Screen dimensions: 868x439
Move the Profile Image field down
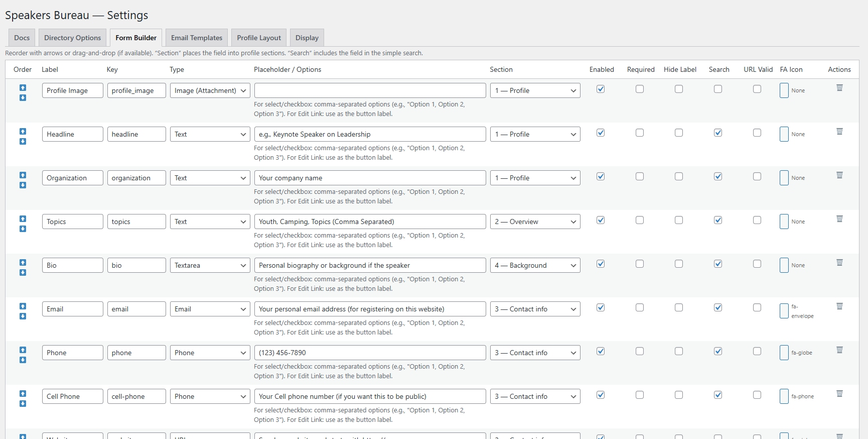click(23, 98)
